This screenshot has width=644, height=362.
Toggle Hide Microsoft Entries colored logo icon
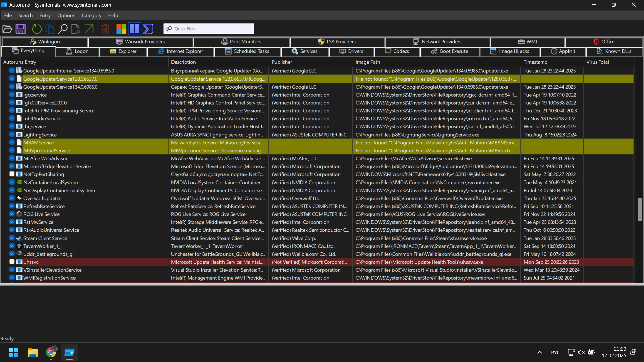click(x=121, y=29)
